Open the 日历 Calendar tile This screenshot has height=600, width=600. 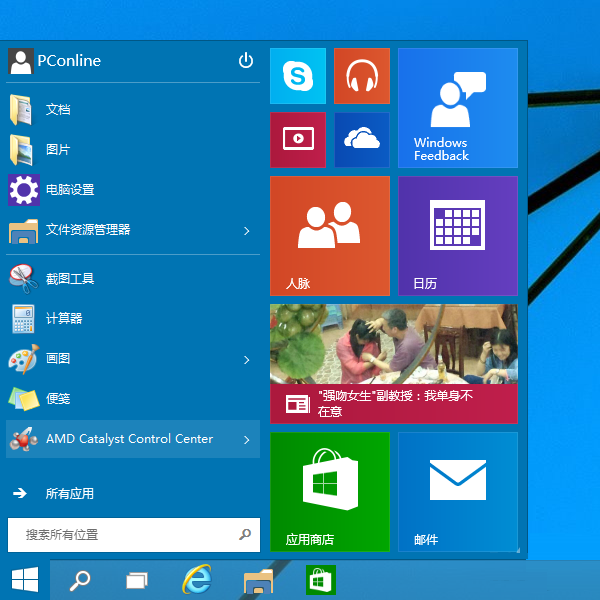(458, 236)
